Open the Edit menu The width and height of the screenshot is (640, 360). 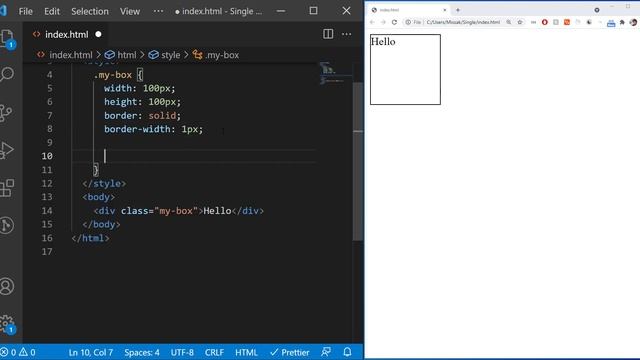[52, 11]
